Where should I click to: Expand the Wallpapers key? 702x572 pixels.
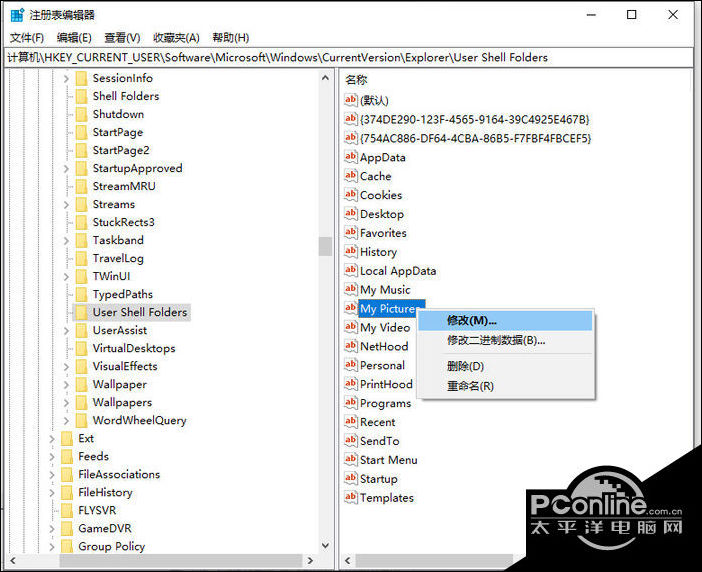point(66,402)
